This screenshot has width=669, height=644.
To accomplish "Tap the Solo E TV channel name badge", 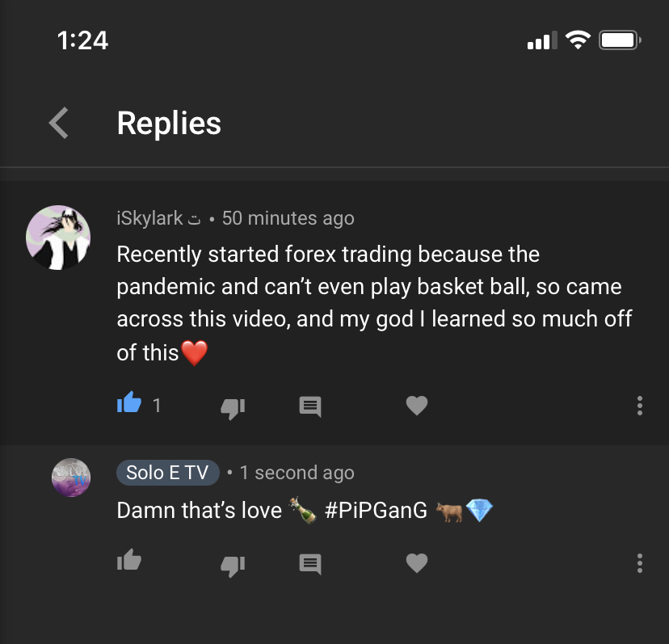I will point(167,473).
